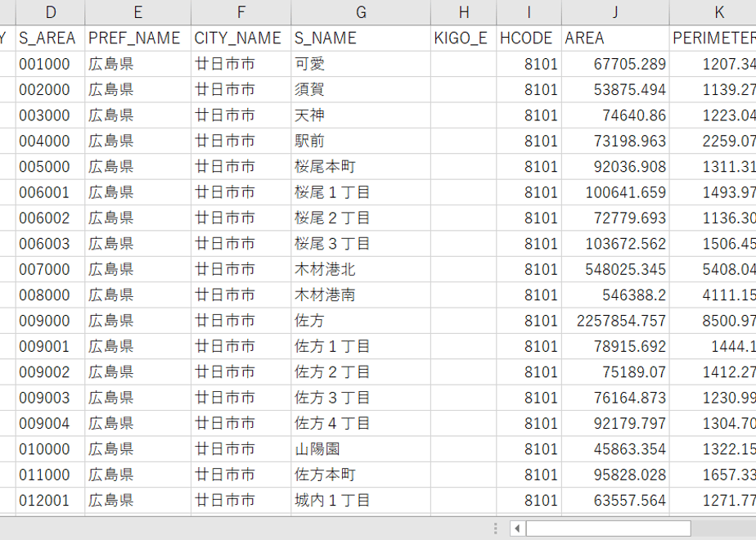This screenshot has width=756, height=540.
Task: Select column F header
Action: tap(241, 12)
